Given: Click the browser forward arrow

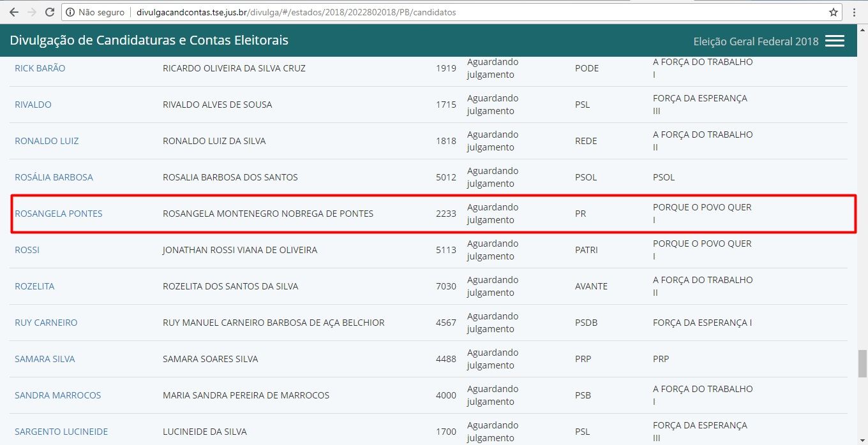Looking at the screenshot, I should (x=32, y=12).
